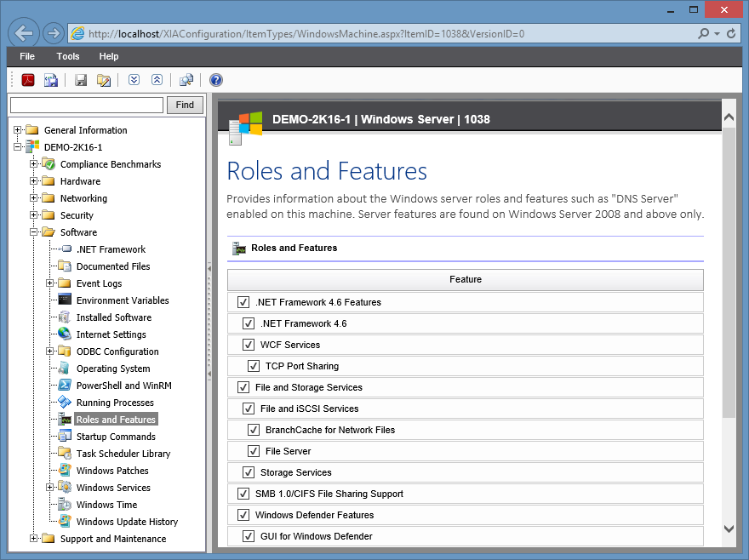Toggle the TCP Port Sharing checkbox
This screenshot has height=560, width=749.
click(254, 366)
